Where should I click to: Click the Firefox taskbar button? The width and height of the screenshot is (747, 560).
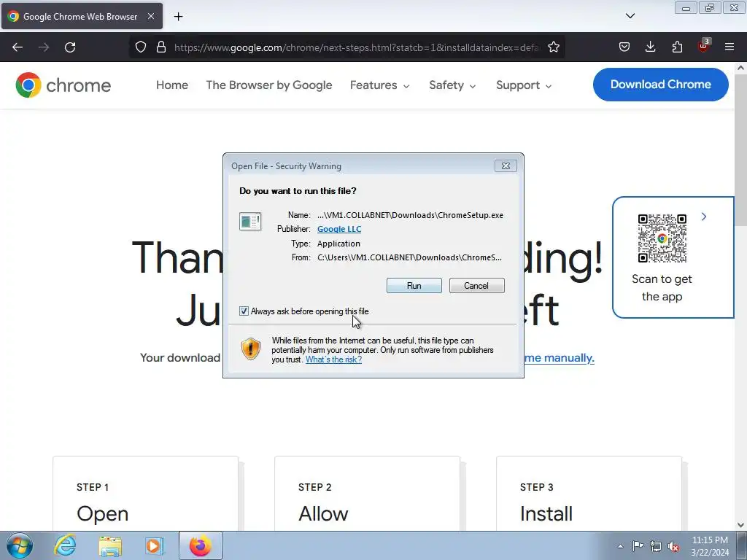click(x=200, y=545)
